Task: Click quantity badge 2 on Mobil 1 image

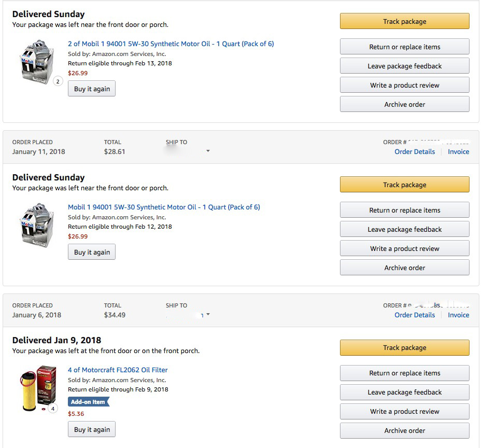Action: (58, 81)
